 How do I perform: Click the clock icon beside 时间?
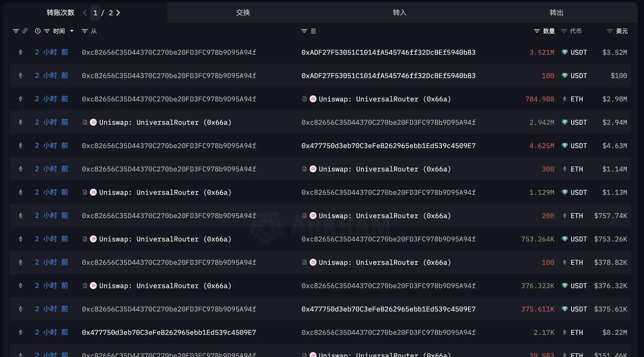pos(38,31)
